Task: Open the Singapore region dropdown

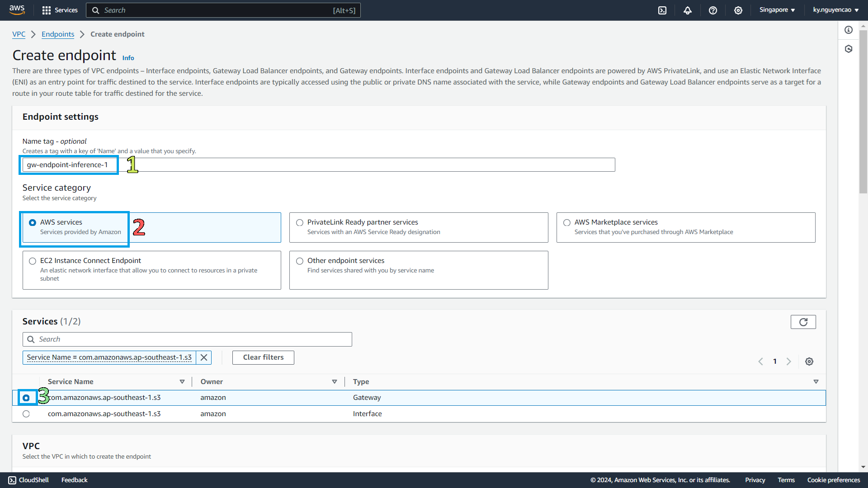Action: (777, 10)
